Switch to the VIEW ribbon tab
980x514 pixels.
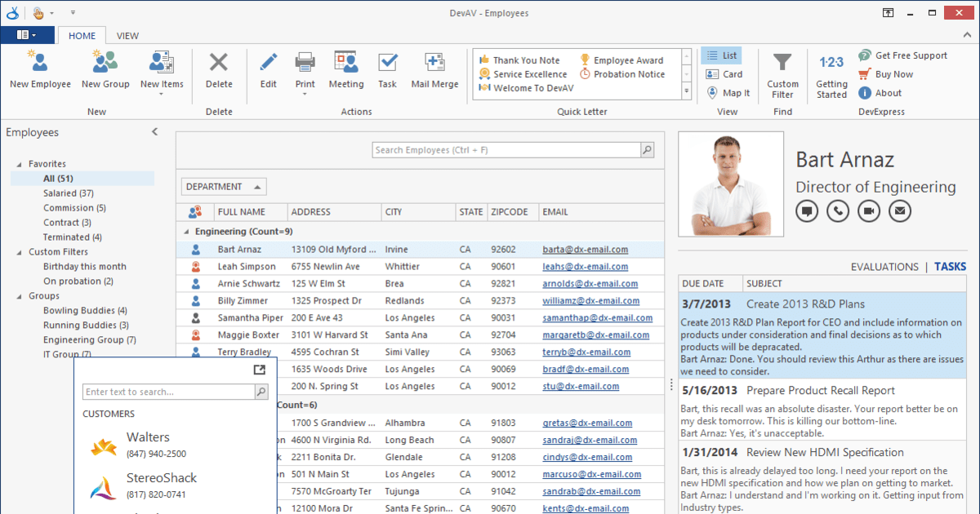point(127,36)
